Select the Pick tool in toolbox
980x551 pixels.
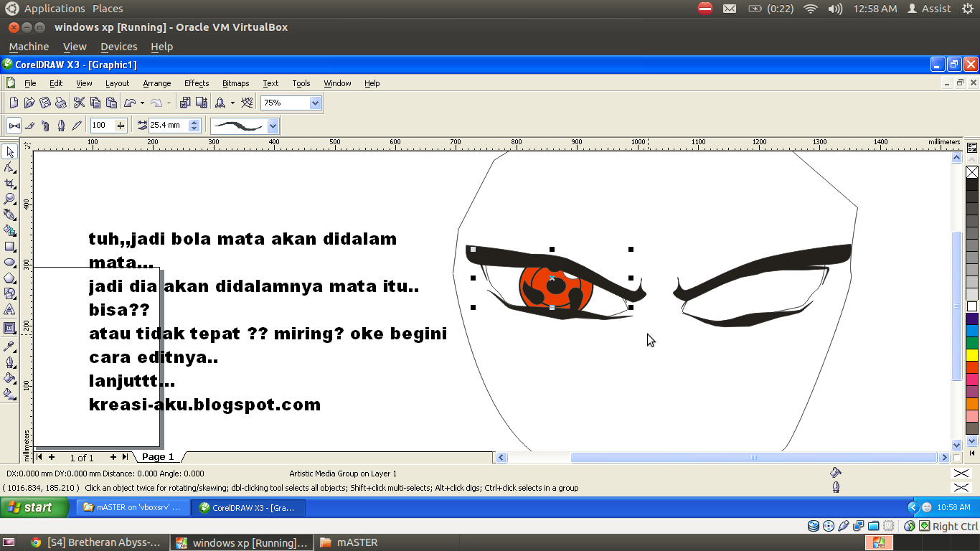(x=9, y=151)
